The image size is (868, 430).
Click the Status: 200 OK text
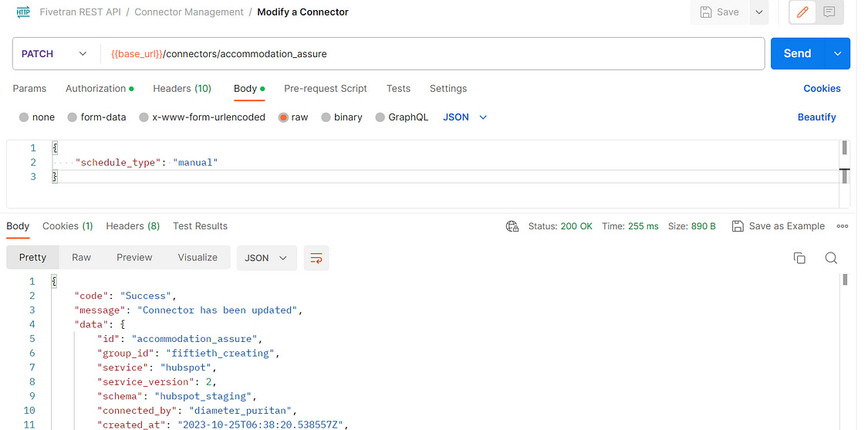(560, 226)
